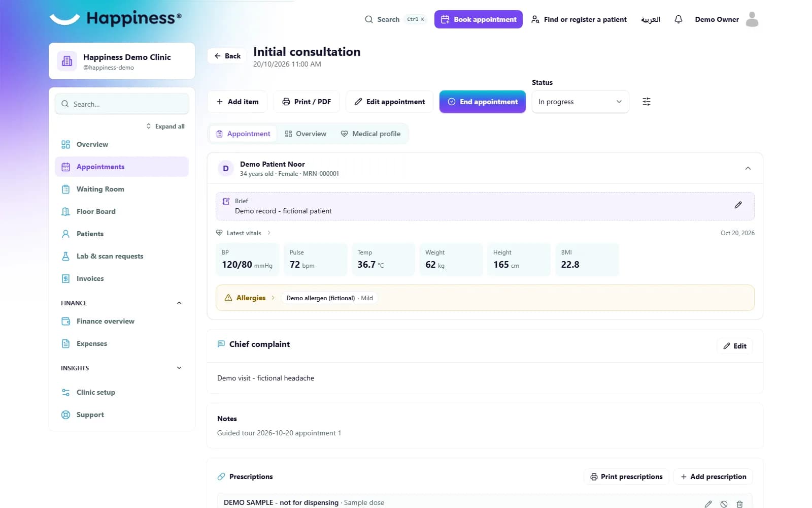Viewport: 812px width, 508px height.
Task: Open Overview in the sidebar
Action: pyautogui.click(x=122, y=144)
